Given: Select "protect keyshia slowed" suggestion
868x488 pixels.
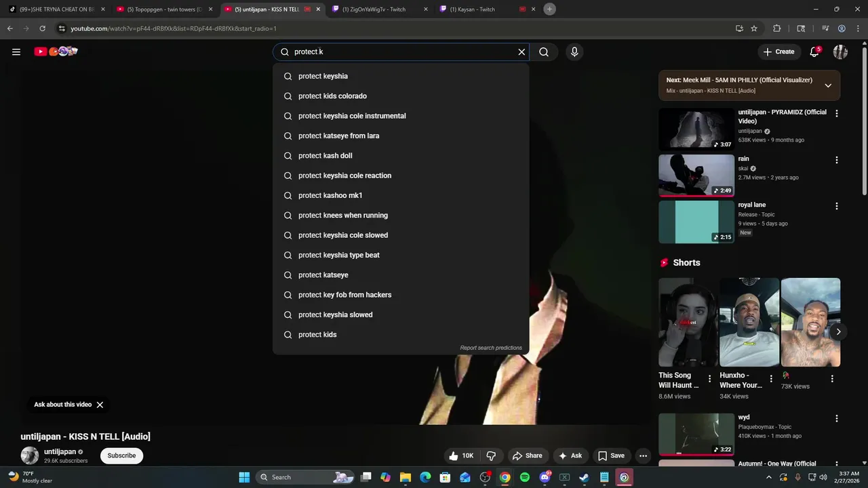Looking at the screenshot, I should (x=401, y=314).
